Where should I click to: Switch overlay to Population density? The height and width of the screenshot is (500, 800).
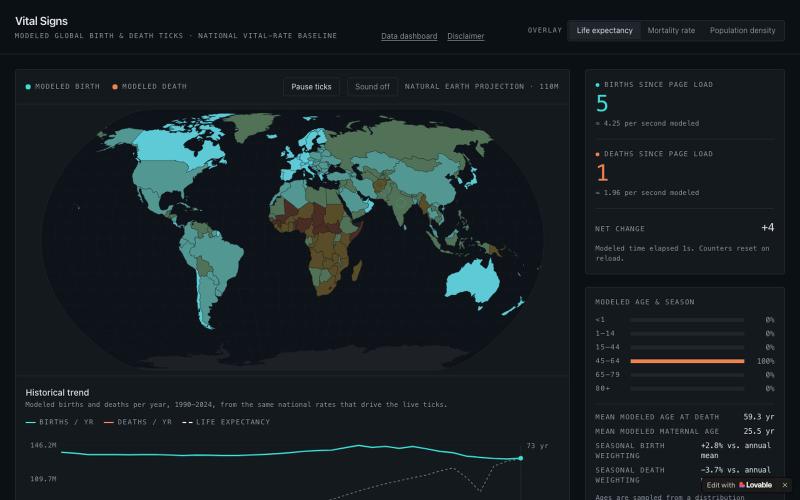(x=742, y=31)
